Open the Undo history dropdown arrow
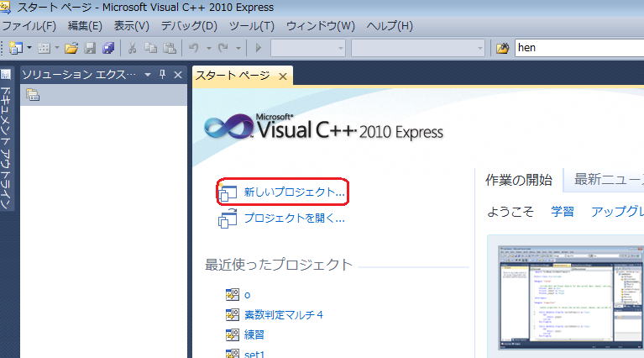The height and width of the screenshot is (358, 644). (x=208, y=48)
